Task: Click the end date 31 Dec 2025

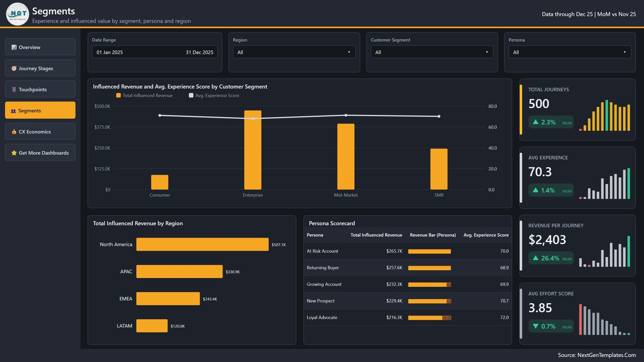Action: coord(200,52)
